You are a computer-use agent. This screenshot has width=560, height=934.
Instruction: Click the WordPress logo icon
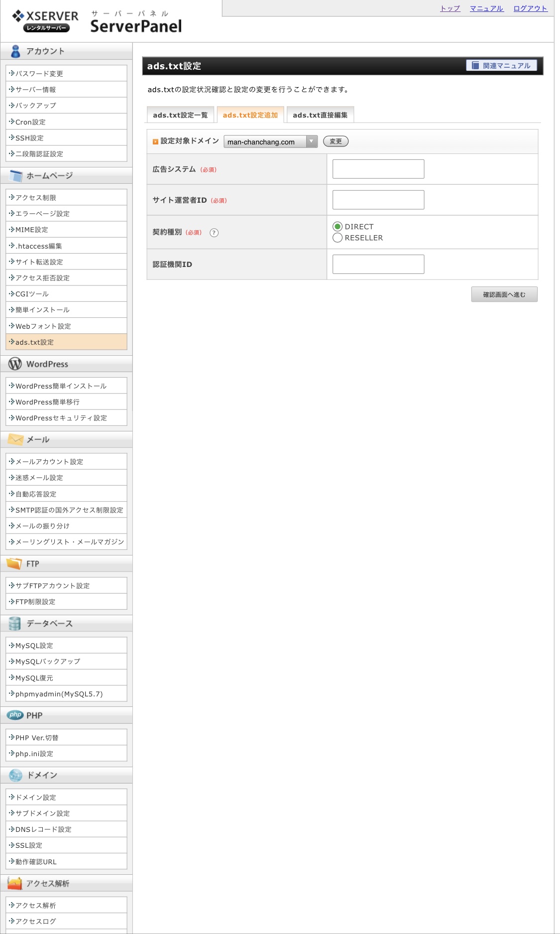pyautogui.click(x=15, y=364)
